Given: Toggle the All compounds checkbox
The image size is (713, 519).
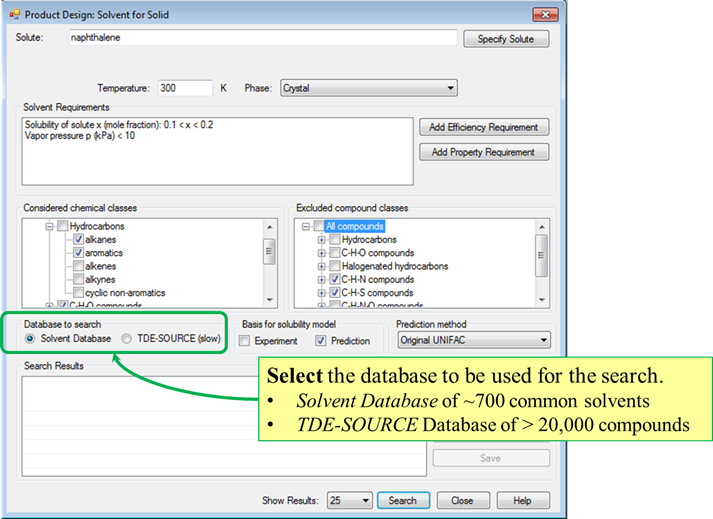Looking at the screenshot, I should click(x=319, y=226).
